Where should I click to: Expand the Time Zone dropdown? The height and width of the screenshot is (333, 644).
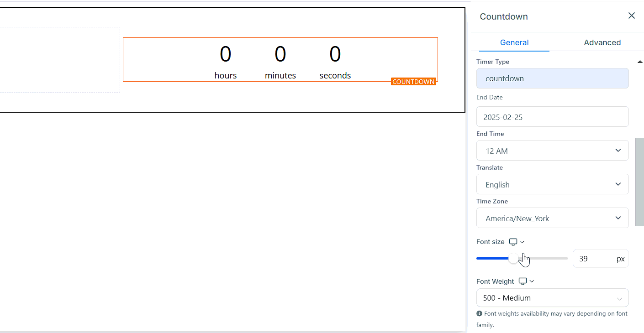(x=552, y=218)
